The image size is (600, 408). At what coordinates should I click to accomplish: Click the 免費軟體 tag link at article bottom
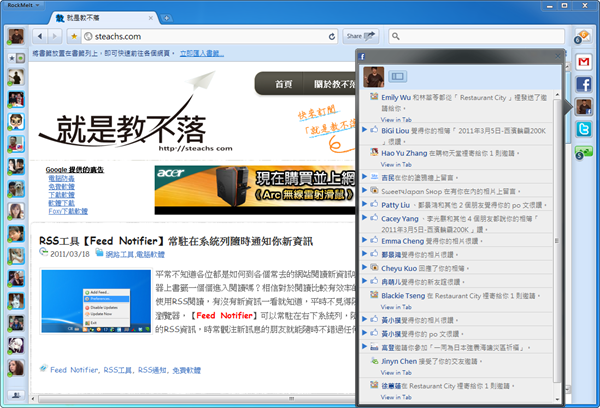187,370
